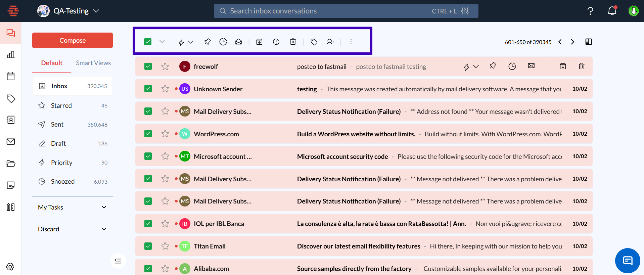Click the Compose button

73,40
